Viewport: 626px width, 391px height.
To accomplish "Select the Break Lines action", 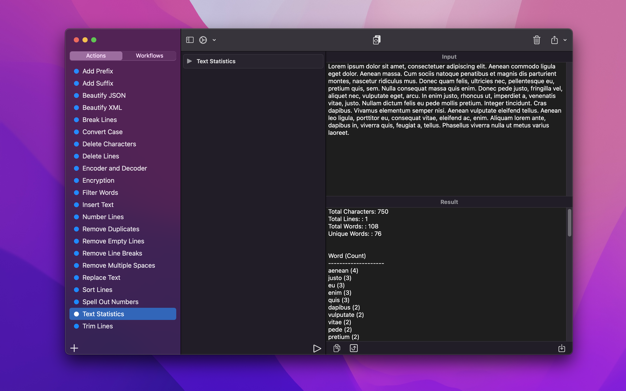I will [x=123, y=119].
